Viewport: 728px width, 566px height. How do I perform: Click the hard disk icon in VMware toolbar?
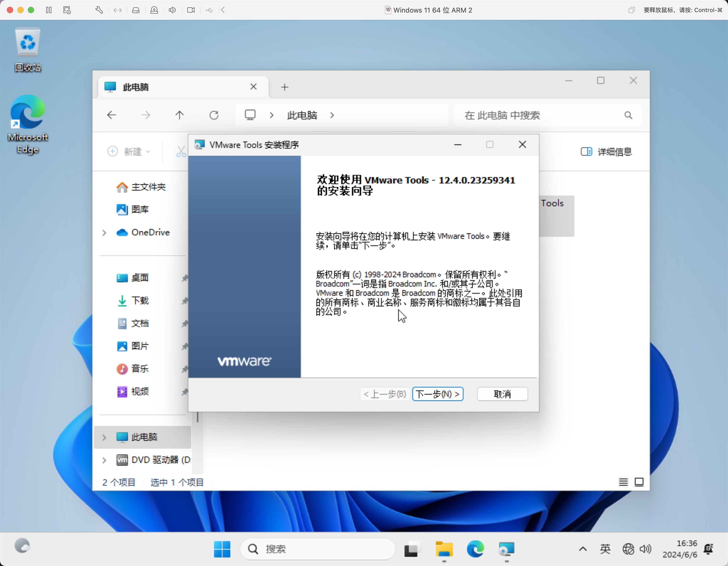pos(136,10)
